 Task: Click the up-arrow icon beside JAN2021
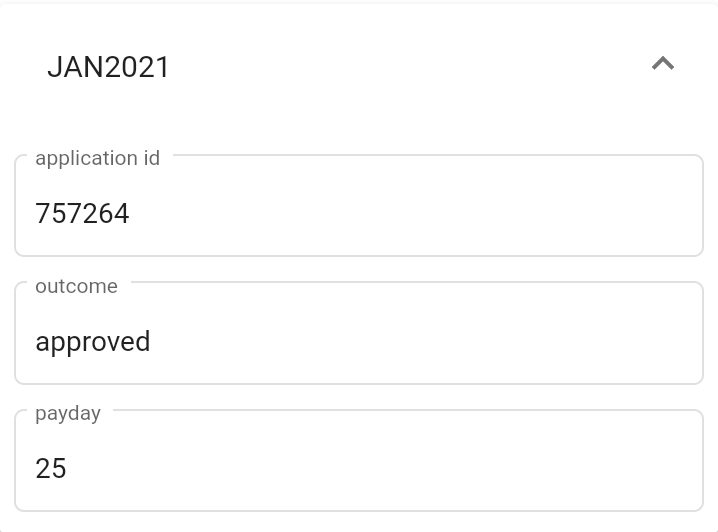click(662, 65)
